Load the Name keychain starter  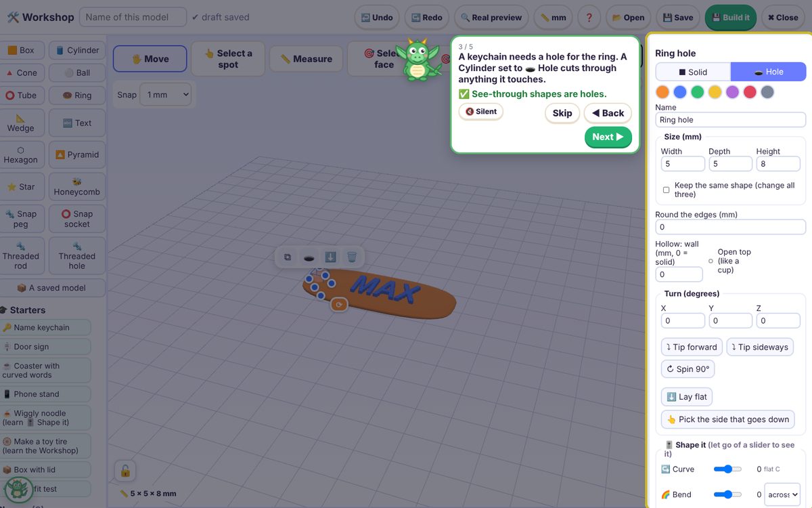(x=45, y=327)
